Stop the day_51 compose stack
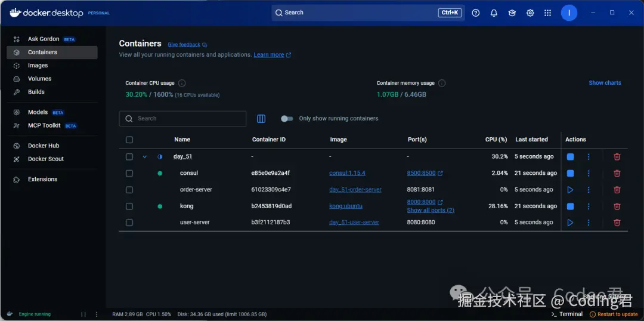Image resolution: width=644 pixels, height=321 pixels. 570,156
